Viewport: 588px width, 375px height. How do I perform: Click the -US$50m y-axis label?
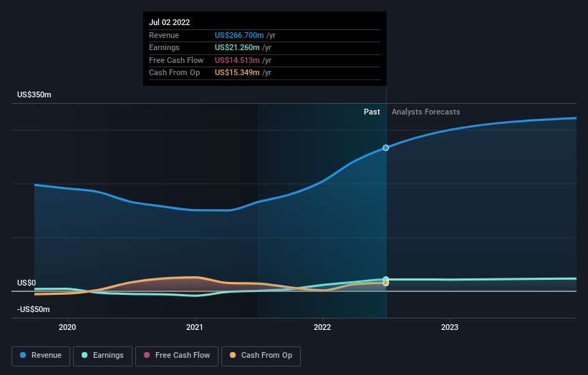pyautogui.click(x=34, y=309)
